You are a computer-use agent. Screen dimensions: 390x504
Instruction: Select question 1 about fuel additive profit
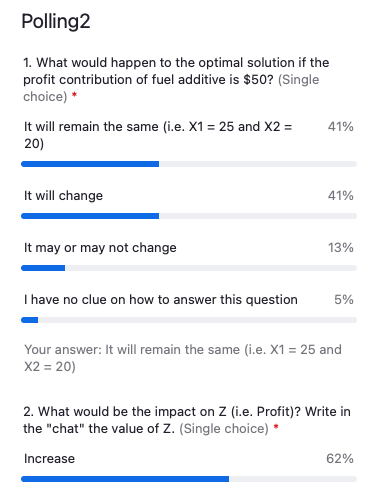tap(176, 79)
